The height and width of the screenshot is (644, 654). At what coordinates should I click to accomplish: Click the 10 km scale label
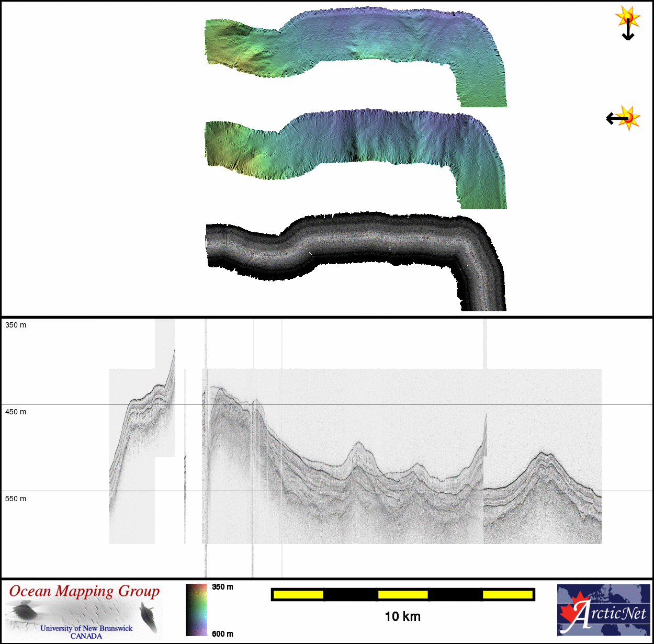tap(402, 616)
